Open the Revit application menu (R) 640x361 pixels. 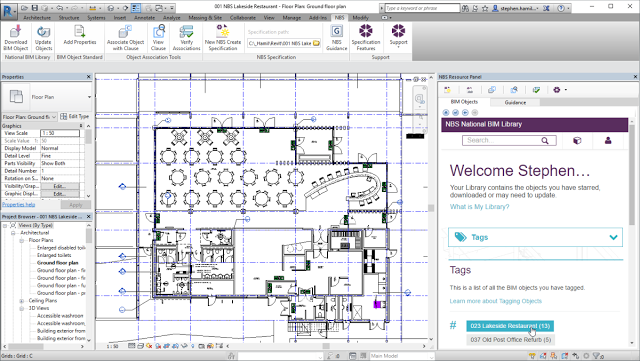pyautogui.click(x=8, y=10)
